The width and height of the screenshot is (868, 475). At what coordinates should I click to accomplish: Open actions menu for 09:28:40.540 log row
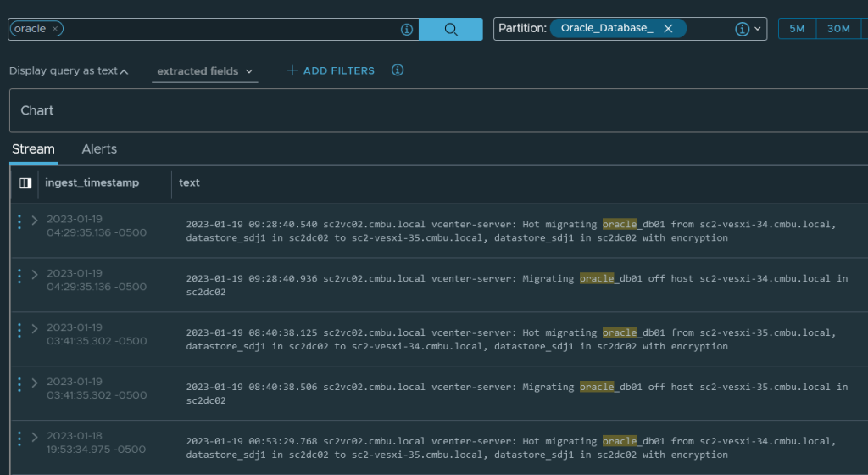19,221
